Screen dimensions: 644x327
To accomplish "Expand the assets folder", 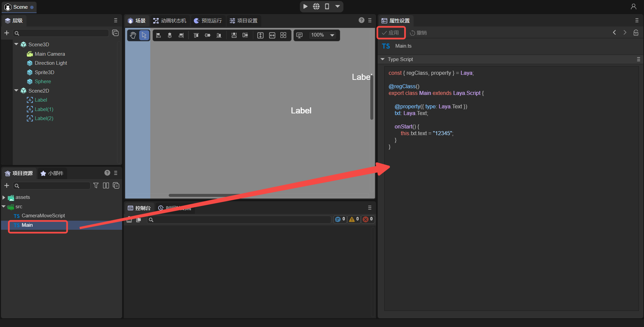I will pyautogui.click(x=4, y=198).
